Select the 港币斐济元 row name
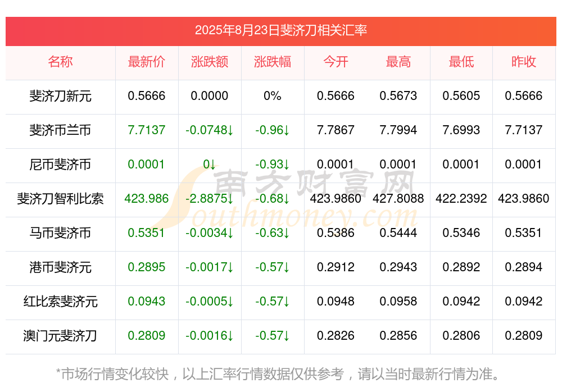This screenshot has height=392, width=562. tap(60, 267)
